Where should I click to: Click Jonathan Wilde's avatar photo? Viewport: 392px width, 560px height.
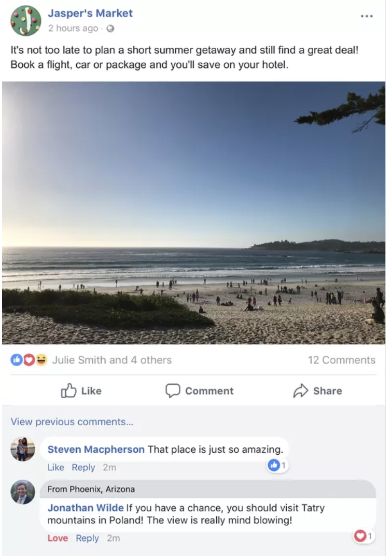pos(23,492)
